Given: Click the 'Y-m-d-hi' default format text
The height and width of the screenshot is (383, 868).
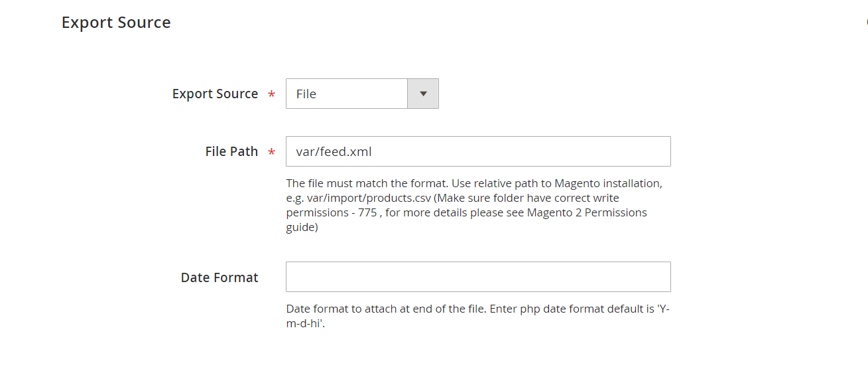Looking at the screenshot, I should point(478,317).
